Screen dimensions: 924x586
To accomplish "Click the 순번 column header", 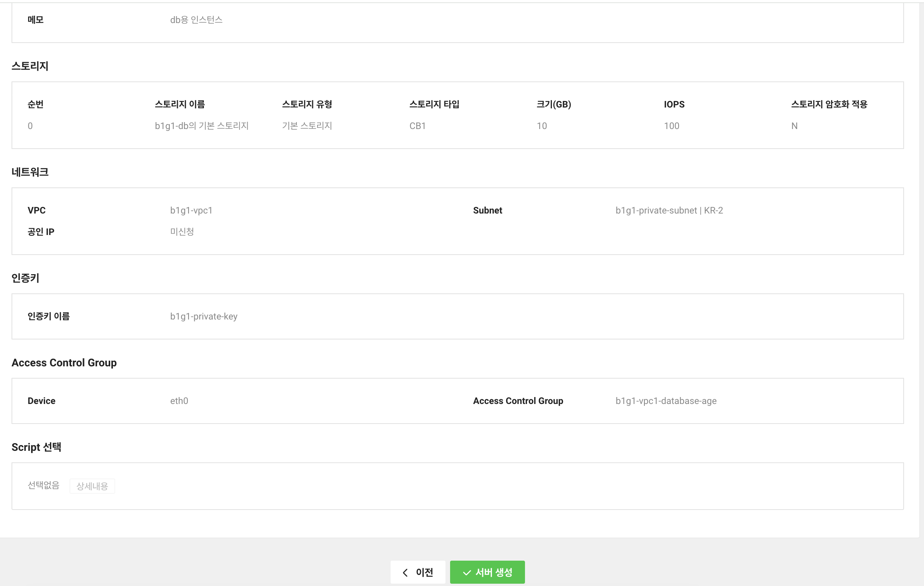I will pos(36,104).
